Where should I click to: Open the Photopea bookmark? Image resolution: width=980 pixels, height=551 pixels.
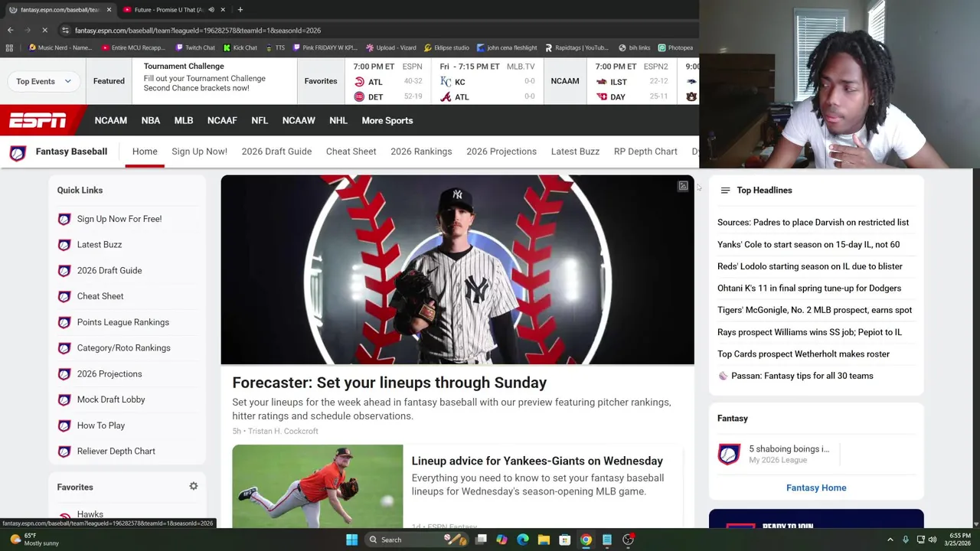pyautogui.click(x=675, y=47)
